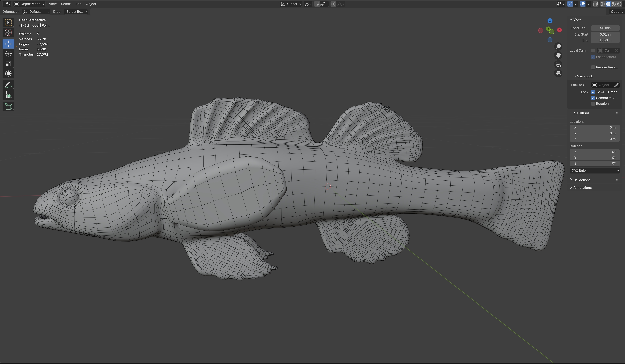Click the pan view hand icon
625x364 pixels.
point(558,55)
